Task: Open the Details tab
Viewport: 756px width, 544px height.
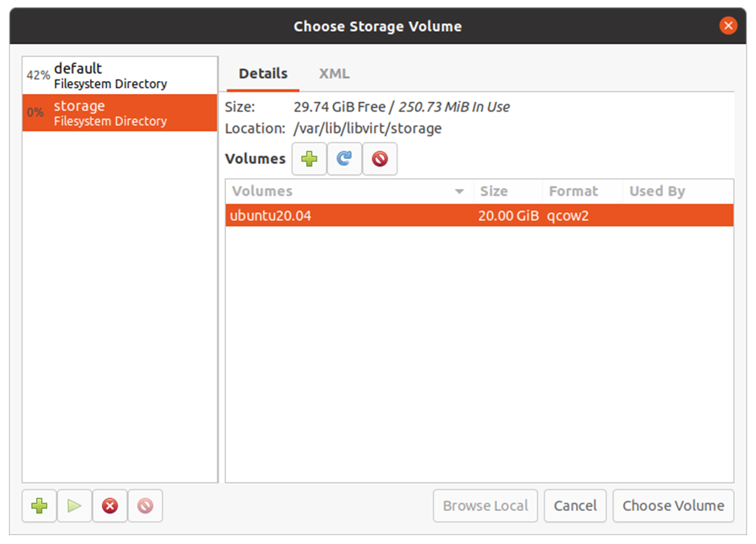Action: [x=263, y=74]
